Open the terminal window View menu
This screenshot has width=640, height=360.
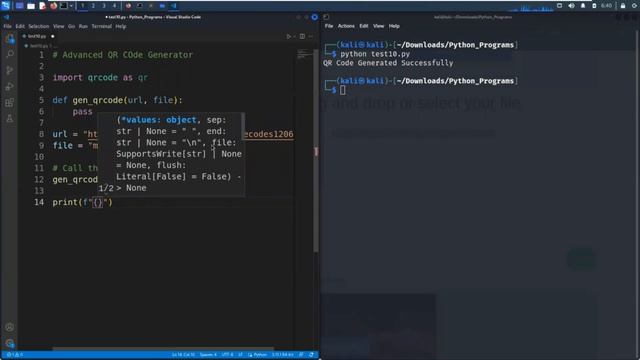click(378, 26)
